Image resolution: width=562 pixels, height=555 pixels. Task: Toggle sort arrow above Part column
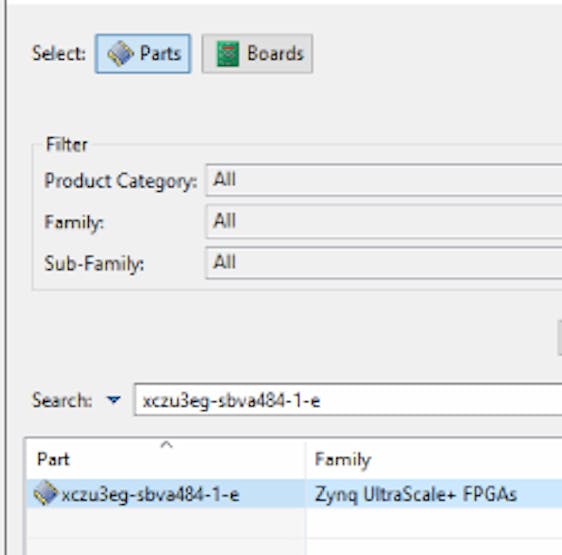167,445
